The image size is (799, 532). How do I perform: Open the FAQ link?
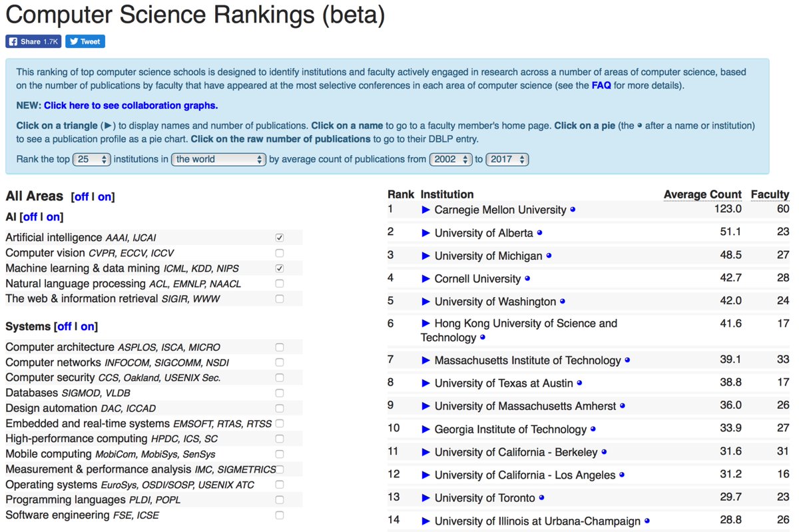tap(601, 86)
